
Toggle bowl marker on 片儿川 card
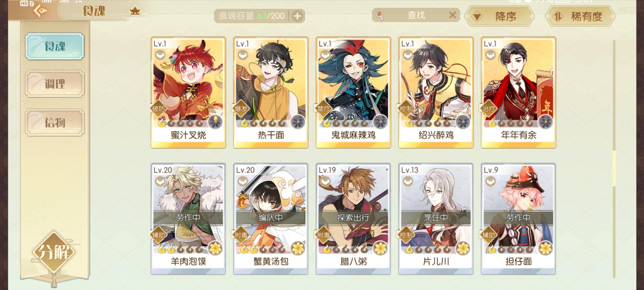pos(408,182)
